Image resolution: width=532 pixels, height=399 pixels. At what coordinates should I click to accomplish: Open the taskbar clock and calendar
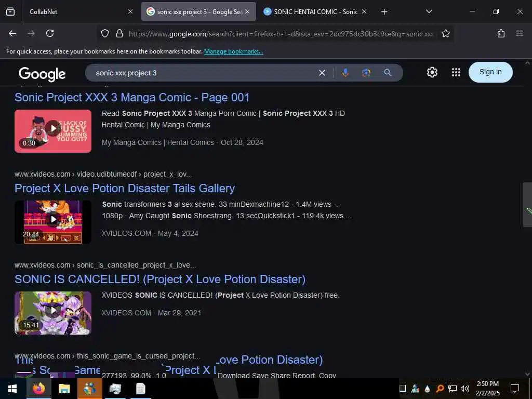point(487,389)
